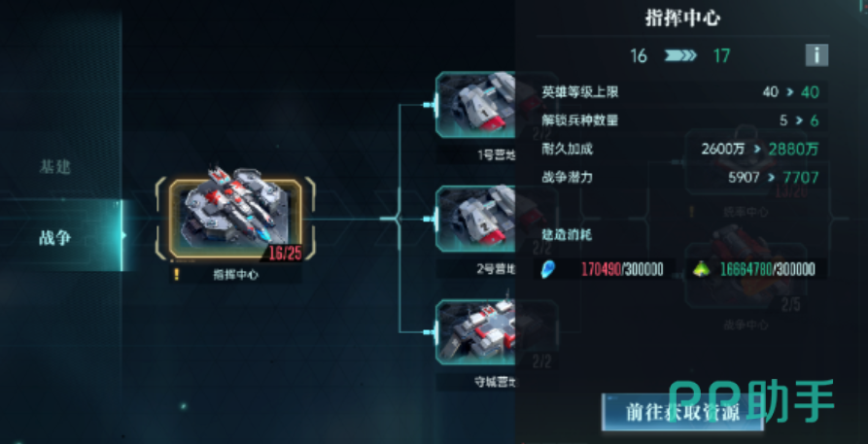Click the level upgrade arrows 16 to 17

point(681,55)
